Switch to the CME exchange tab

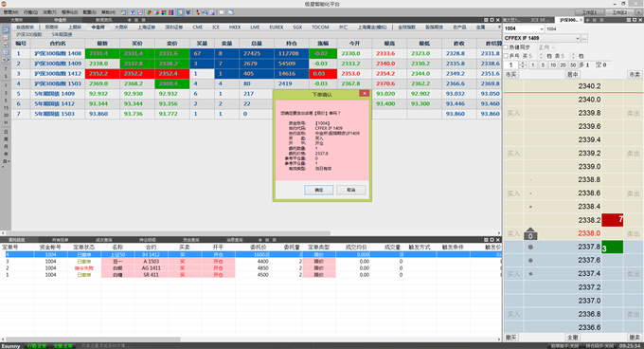point(198,28)
